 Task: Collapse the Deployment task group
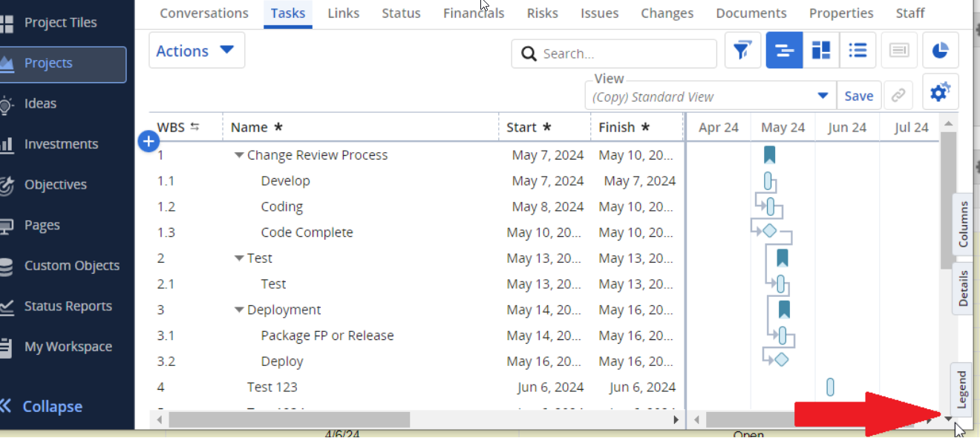[239, 310]
